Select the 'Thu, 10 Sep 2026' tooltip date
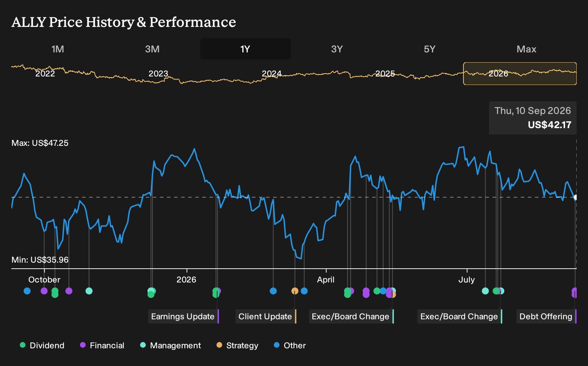Image resolution: width=588 pixels, height=366 pixels. point(533,111)
